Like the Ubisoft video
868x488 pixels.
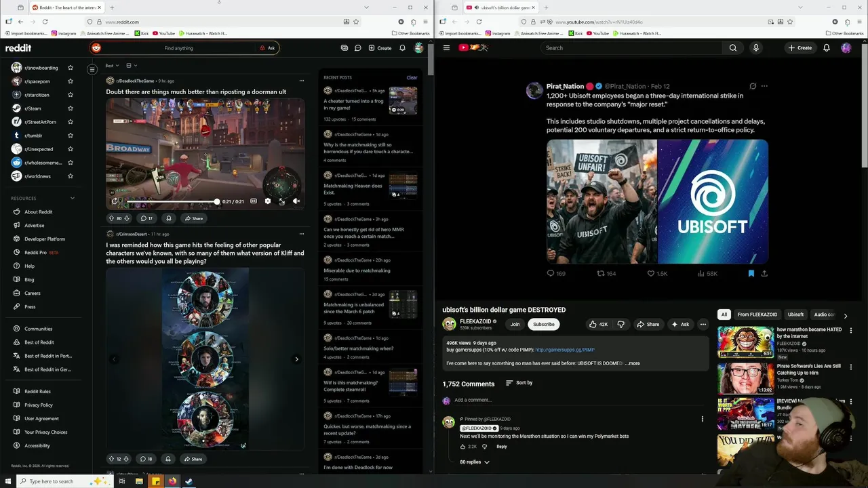point(598,325)
